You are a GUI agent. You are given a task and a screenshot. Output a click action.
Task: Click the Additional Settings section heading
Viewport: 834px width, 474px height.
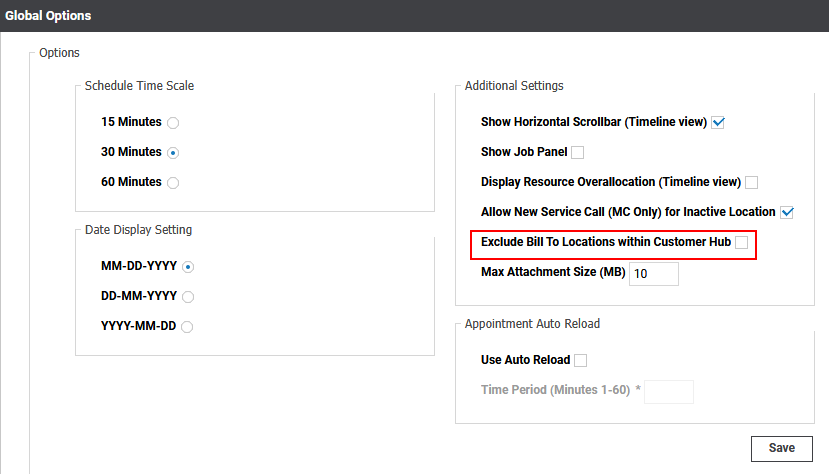[x=514, y=86]
